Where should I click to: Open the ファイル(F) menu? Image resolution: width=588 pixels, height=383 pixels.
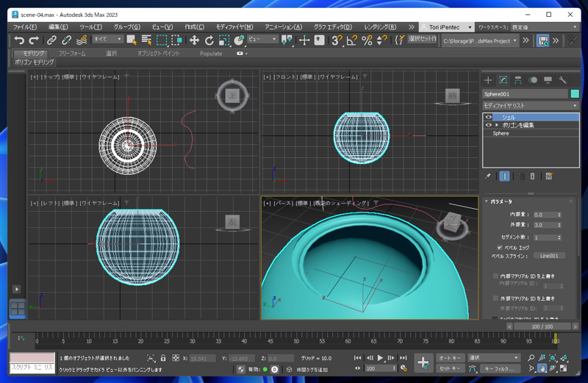tap(25, 27)
